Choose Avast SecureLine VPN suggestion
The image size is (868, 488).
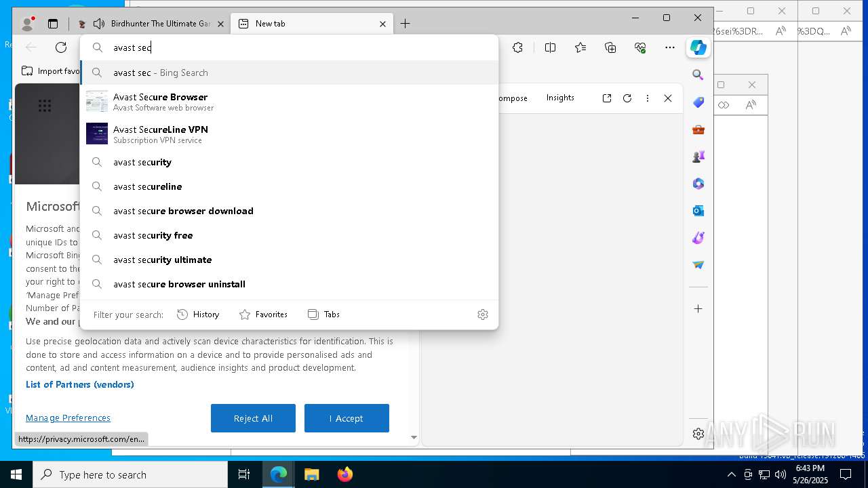[x=290, y=134]
